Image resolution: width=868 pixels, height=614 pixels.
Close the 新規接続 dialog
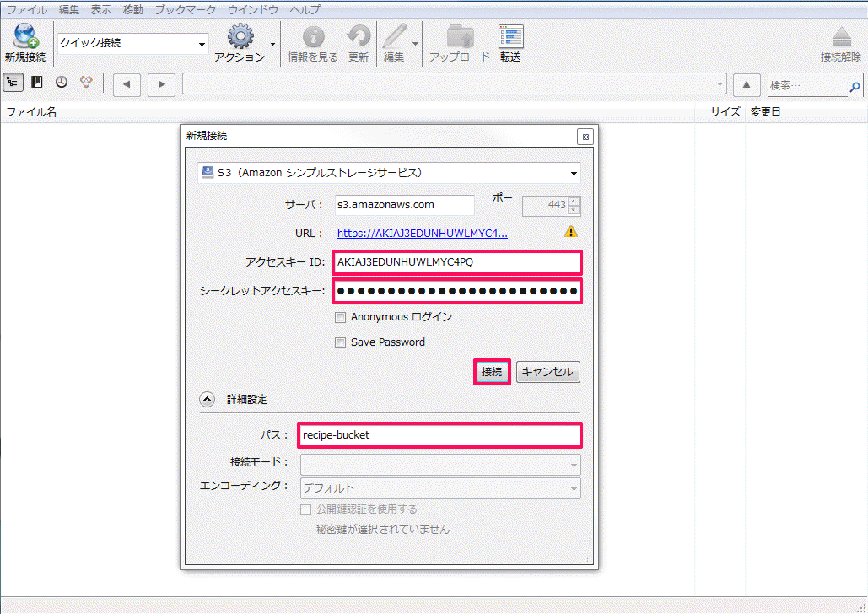point(585,137)
